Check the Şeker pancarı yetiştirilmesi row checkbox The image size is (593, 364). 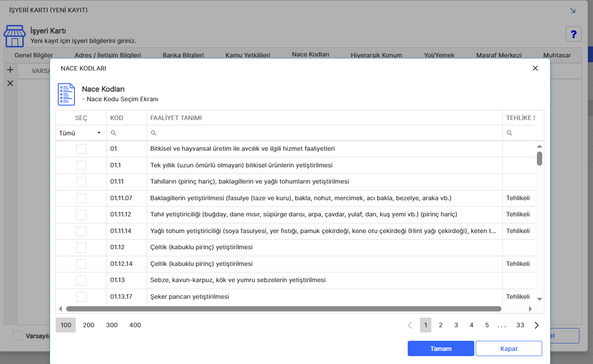[x=81, y=297]
